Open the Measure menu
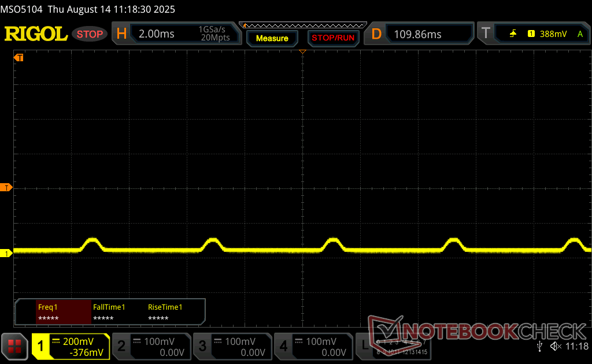 [272, 38]
